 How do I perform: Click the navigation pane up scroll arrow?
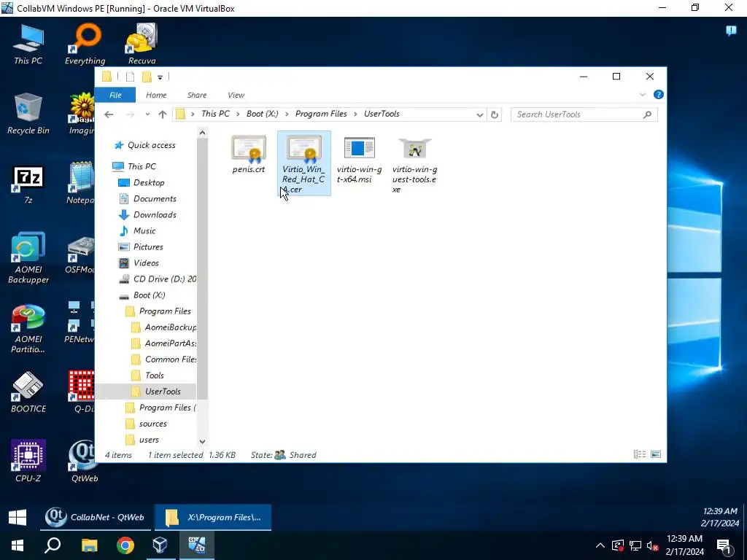202,133
